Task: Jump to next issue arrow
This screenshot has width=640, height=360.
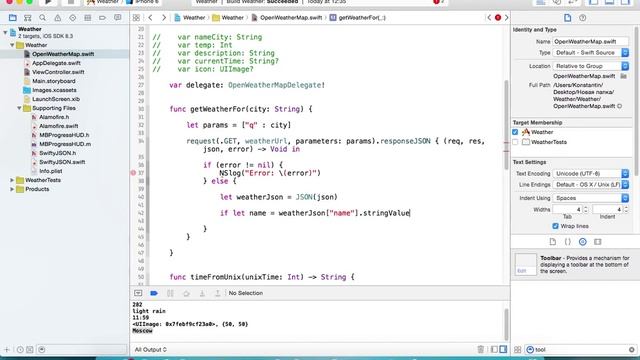Action: tap(507, 18)
